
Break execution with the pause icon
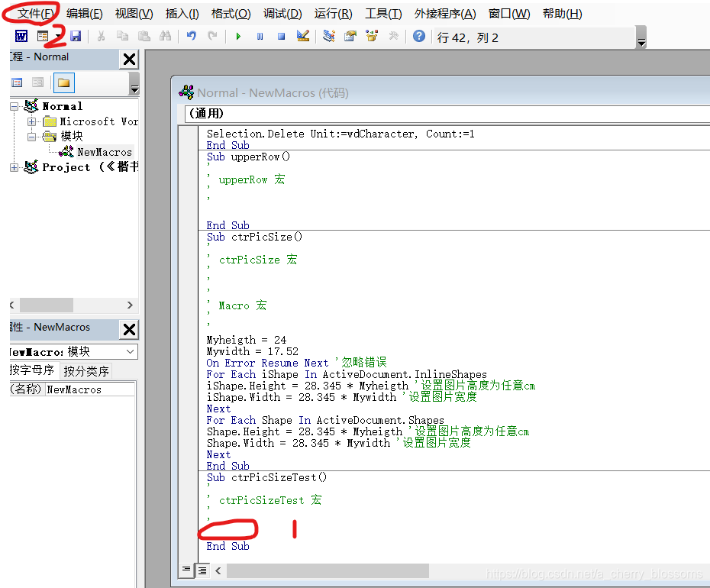pyautogui.click(x=260, y=36)
